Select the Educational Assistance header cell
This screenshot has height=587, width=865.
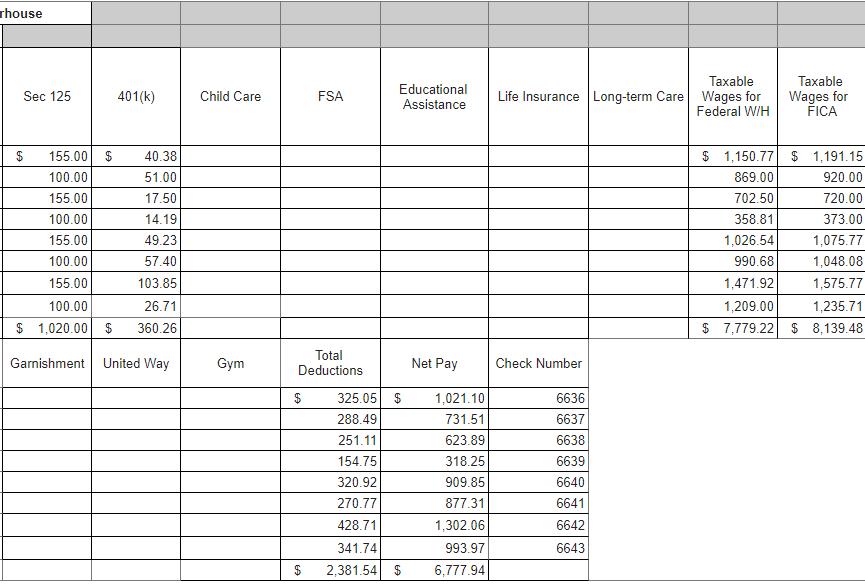coord(433,96)
